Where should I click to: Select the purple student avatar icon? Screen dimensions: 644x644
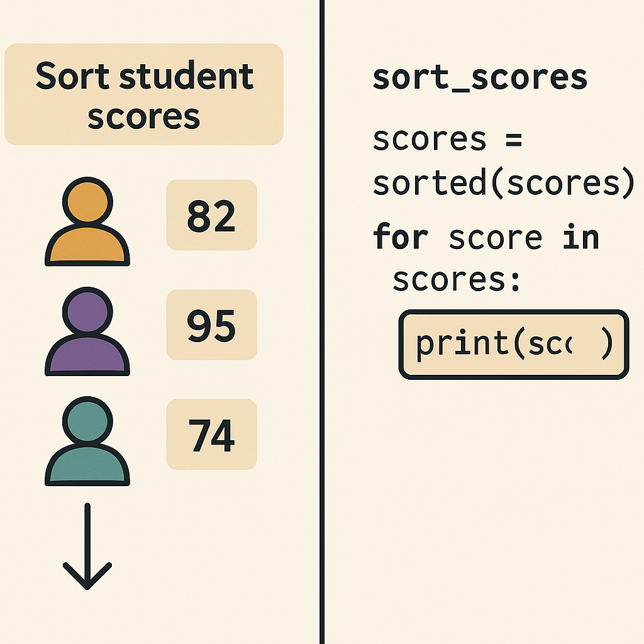click(87, 332)
